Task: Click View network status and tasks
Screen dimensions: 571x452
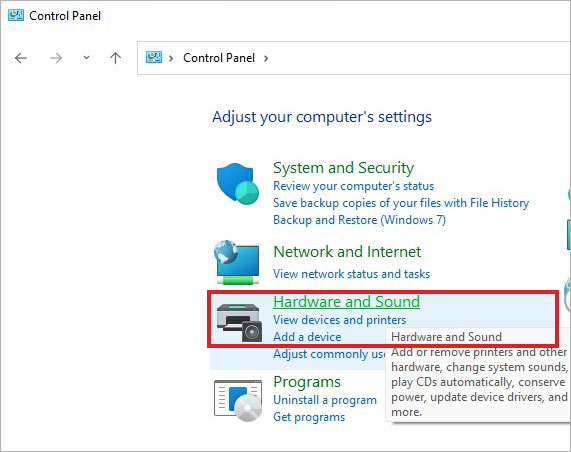Action: [351, 274]
